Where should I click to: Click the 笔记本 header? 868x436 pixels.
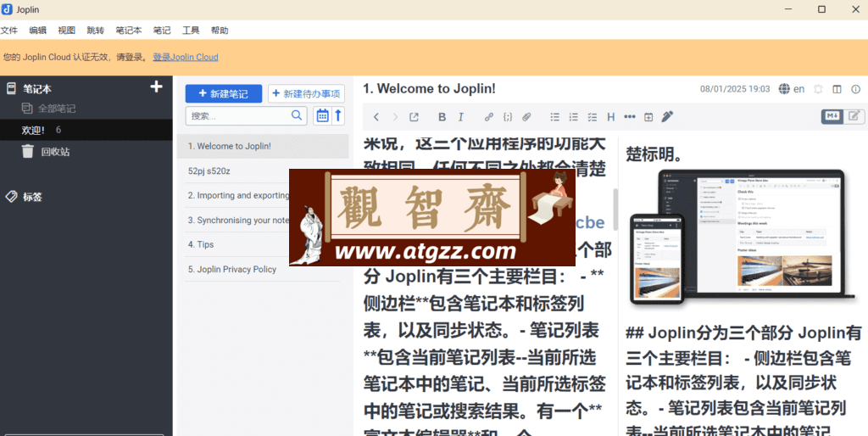point(37,88)
